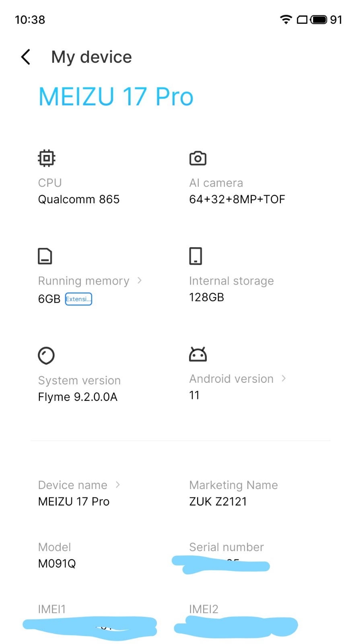Viewport: 362px width, 644px height.
Task: Open Android version details chevron
Action: click(284, 378)
